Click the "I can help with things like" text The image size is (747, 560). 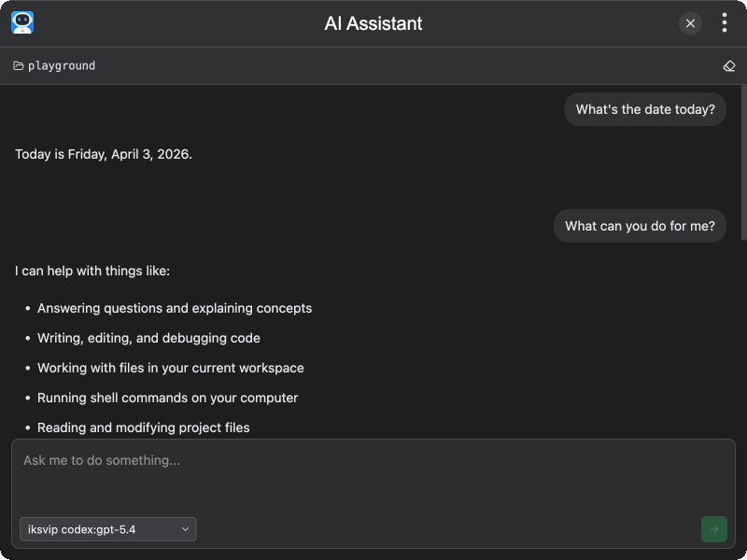pos(92,272)
